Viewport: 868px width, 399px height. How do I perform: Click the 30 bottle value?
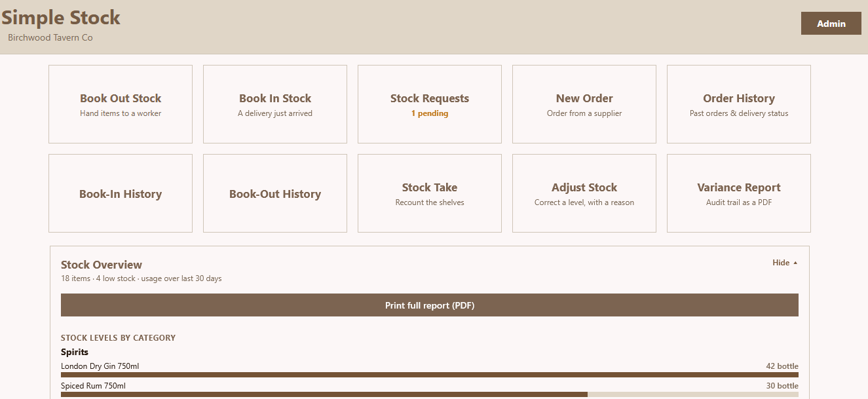(x=782, y=386)
